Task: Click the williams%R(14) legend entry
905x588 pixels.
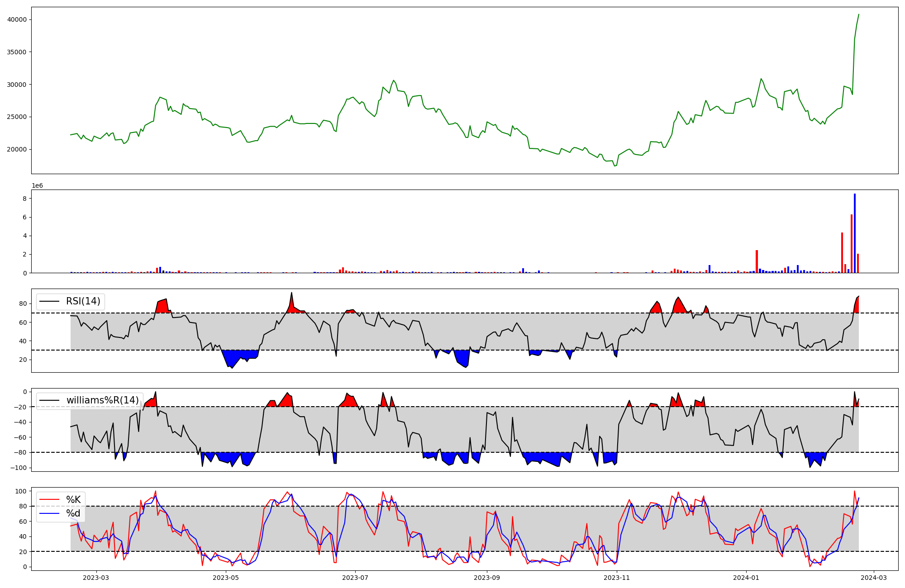Action: pos(102,400)
